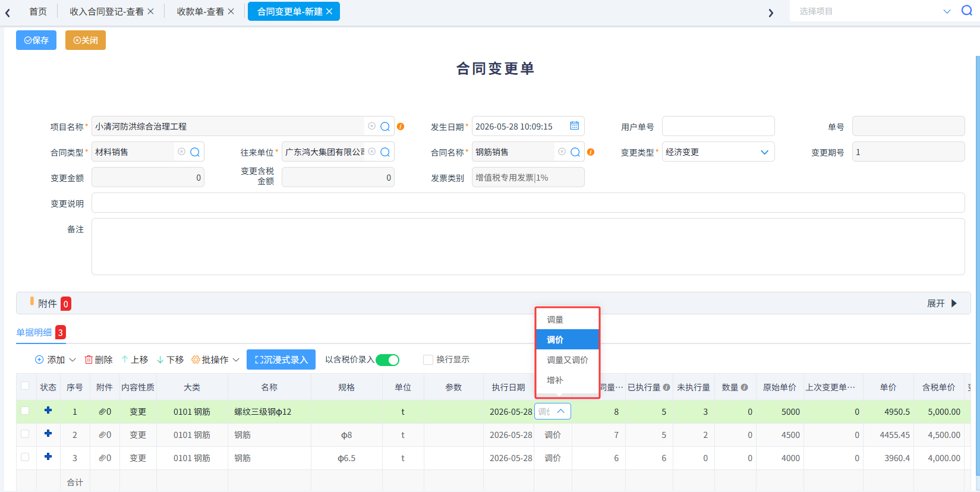This screenshot has width=980, height=492.
Task: Expand the 添加 dropdown menu
Action: (73, 360)
